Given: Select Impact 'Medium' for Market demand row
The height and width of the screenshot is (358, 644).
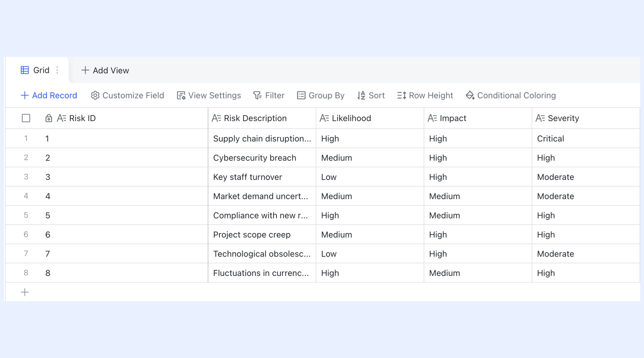Looking at the screenshot, I should pos(478,196).
